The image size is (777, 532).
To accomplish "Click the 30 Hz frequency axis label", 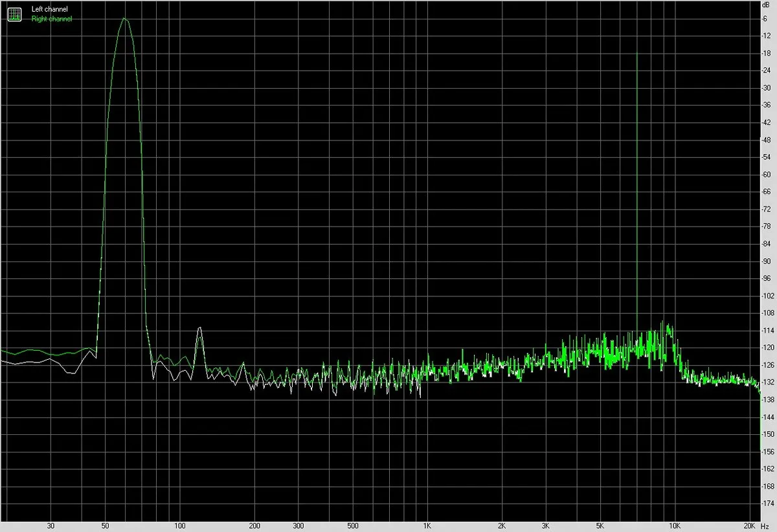I will pyautogui.click(x=51, y=526).
